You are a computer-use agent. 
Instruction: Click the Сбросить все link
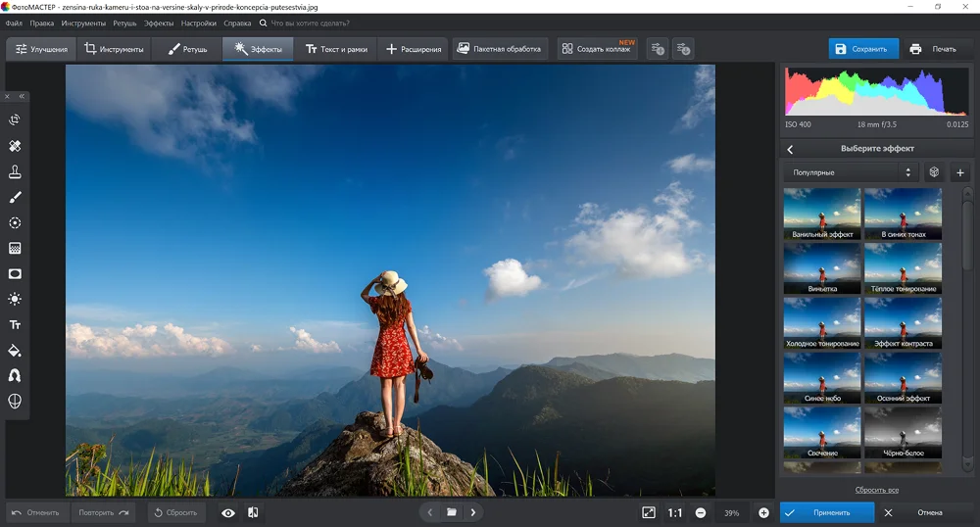tap(877, 490)
